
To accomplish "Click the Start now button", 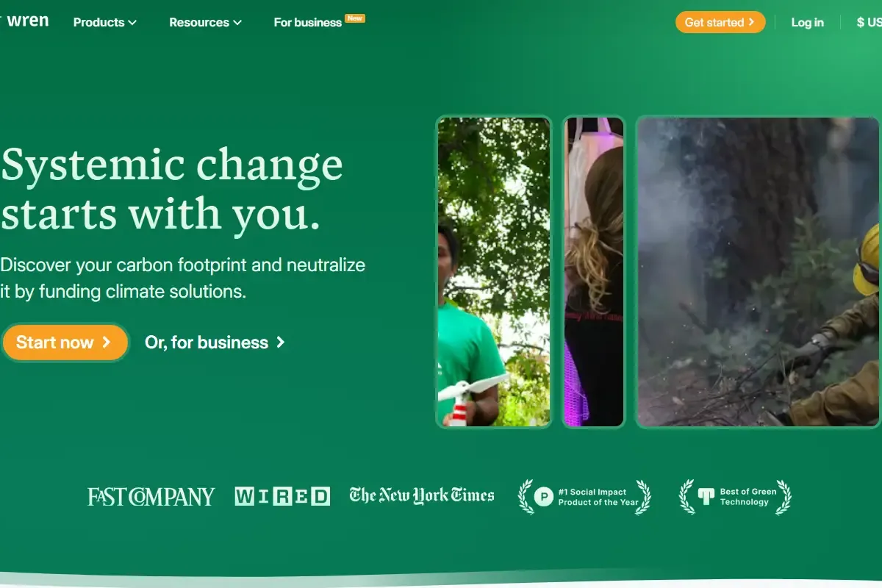I will pyautogui.click(x=65, y=343).
